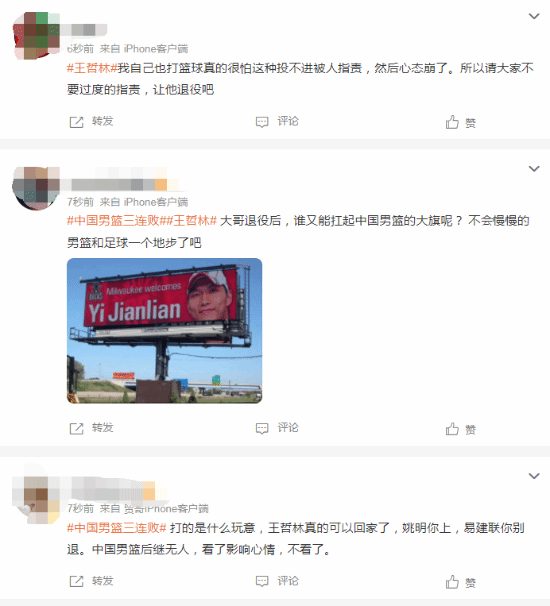Click the repost icon under the billboard post
This screenshot has width=550, height=606.
point(76,428)
